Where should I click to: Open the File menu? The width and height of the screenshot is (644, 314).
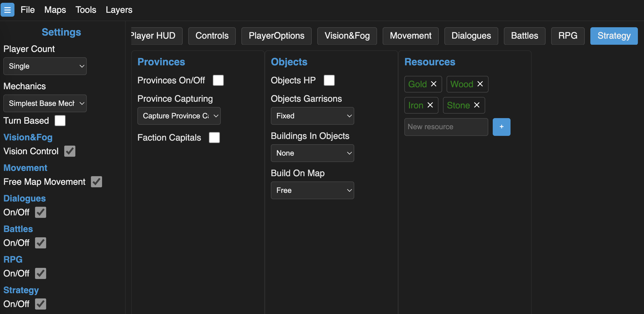[28, 10]
